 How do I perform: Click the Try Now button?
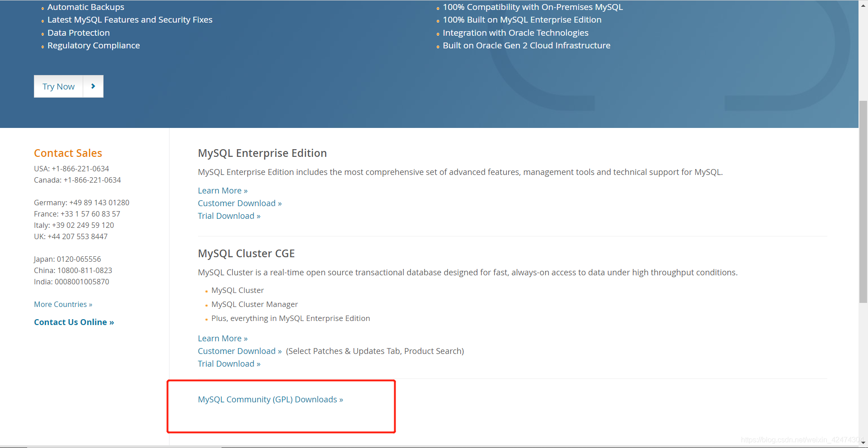click(x=58, y=86)
